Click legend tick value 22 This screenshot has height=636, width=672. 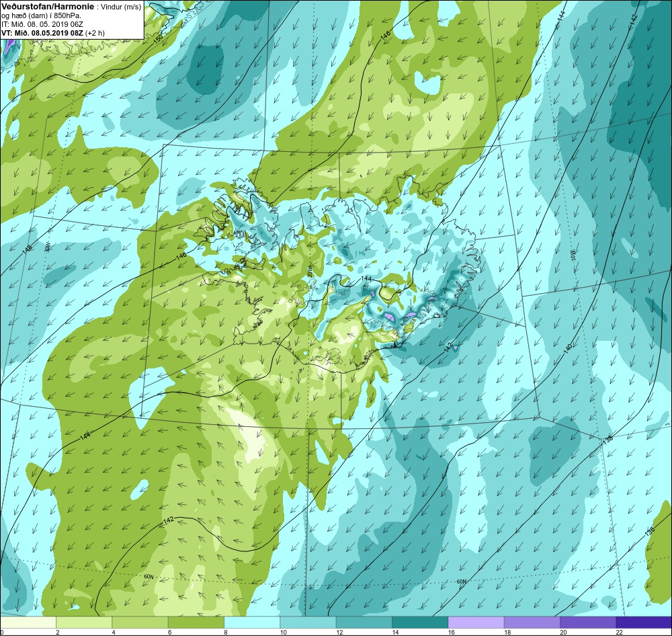[619, 632]
